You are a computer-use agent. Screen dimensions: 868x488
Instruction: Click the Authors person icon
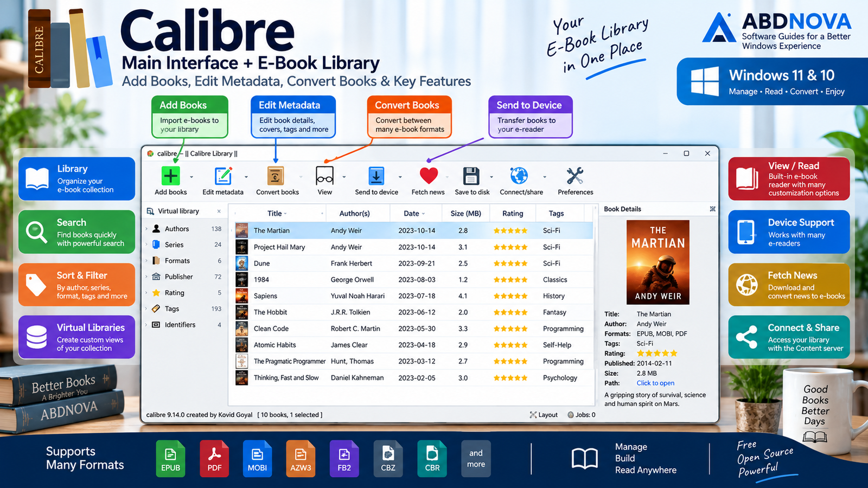click(x=156, y=229)
